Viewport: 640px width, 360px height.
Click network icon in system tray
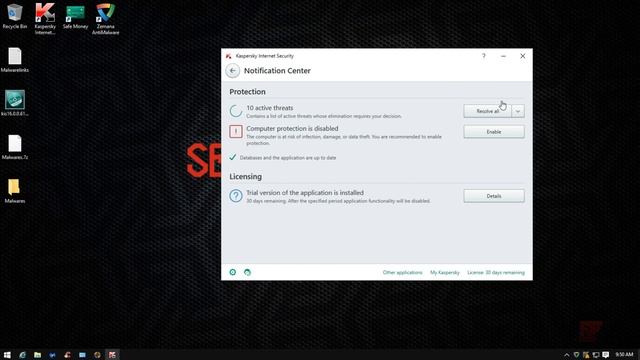pos(596,355)
